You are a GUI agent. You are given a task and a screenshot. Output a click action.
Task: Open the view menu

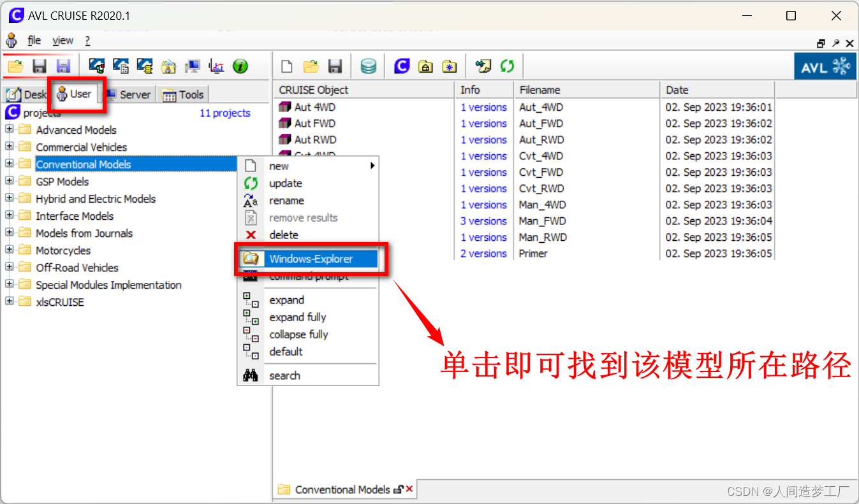[x=62, y=40]
